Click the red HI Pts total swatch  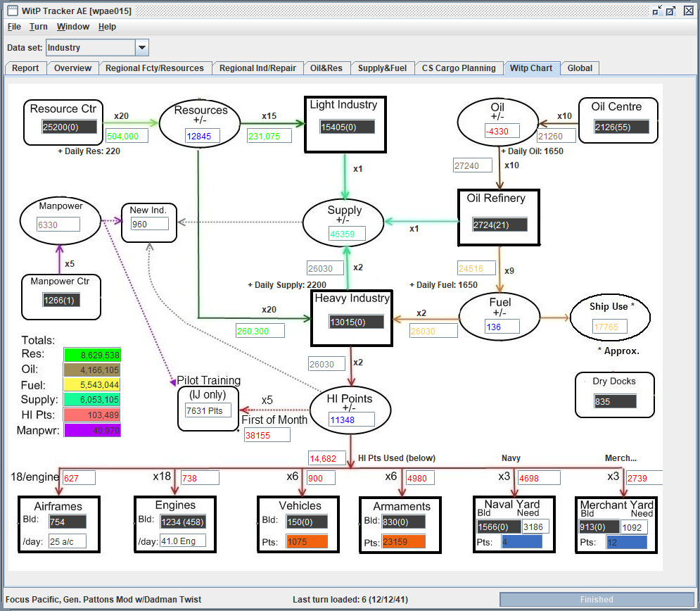(92, 415)
